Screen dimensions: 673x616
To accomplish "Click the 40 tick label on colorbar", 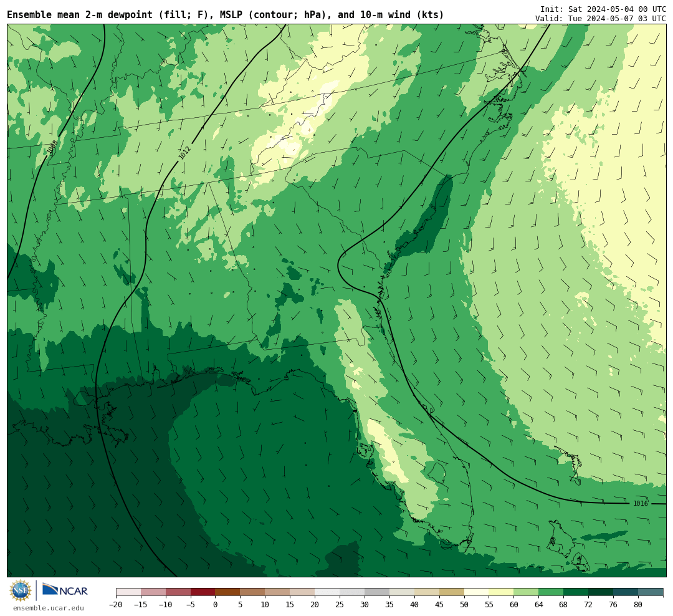I will point(414,604).
